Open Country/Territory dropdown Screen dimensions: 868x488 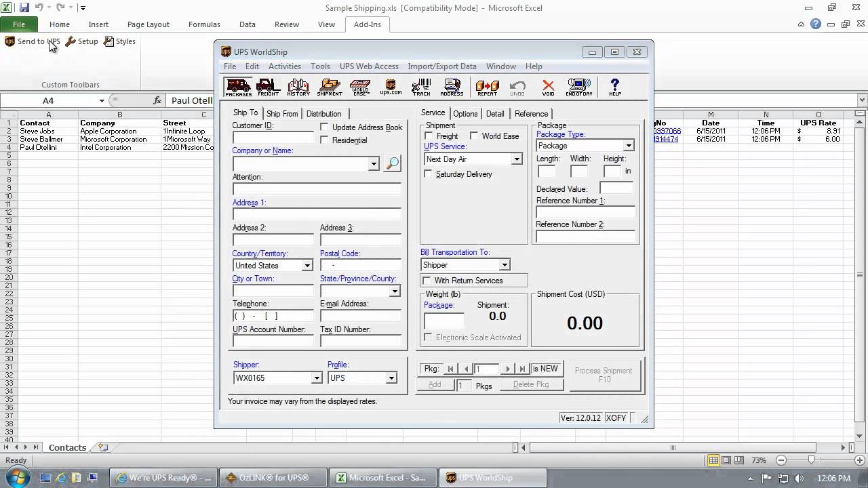tap(307, 266)
